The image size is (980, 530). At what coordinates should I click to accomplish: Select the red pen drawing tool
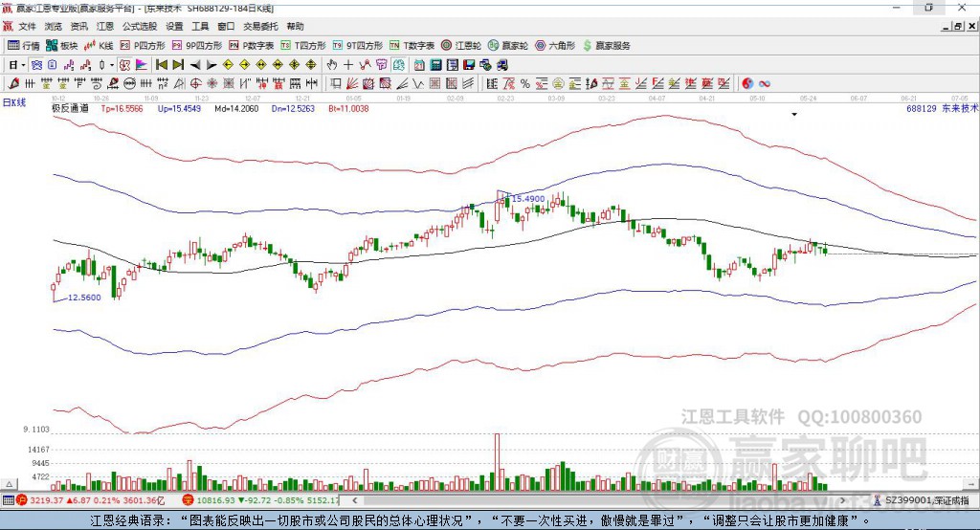tap(13, 83)
